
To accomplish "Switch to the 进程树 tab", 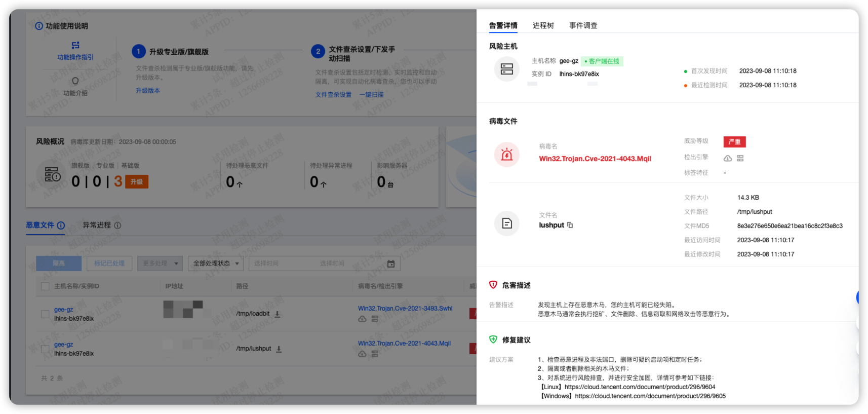I will pyautogui.click(x=543, y=25).
